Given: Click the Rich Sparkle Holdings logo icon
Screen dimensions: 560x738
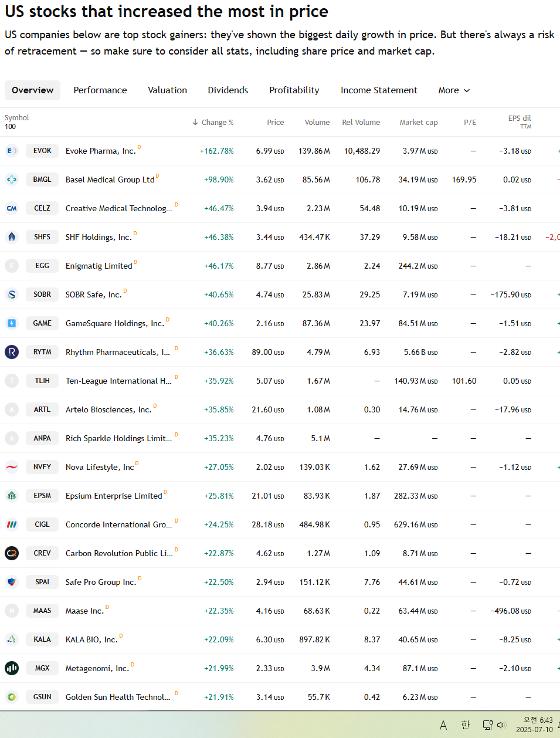Looking at the screenshot, I should click(x=12, y=438).
